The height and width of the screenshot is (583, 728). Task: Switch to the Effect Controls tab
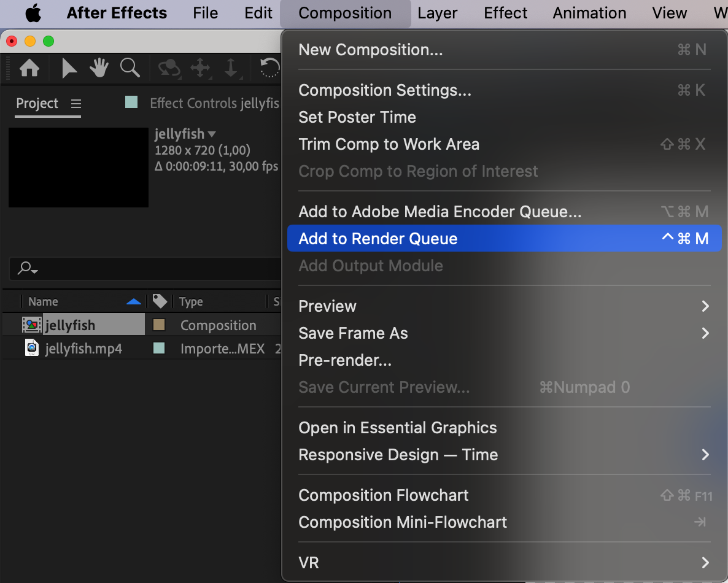pyautogui.click(x=214, y=103)
